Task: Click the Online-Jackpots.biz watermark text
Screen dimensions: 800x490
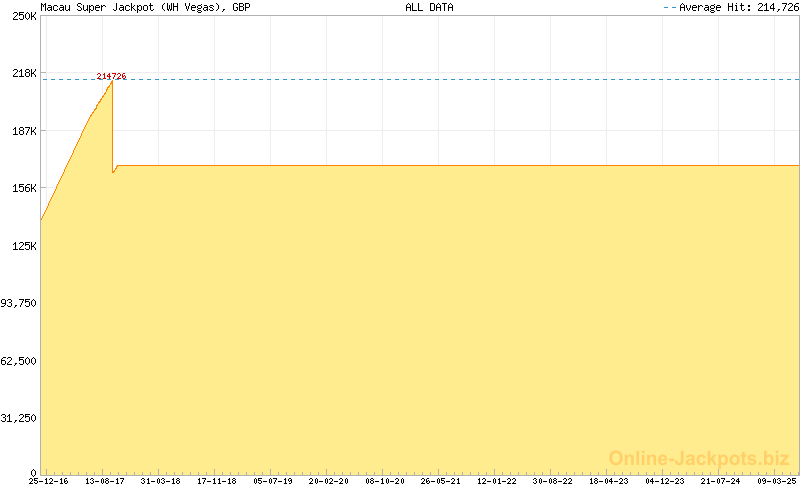Action: 699,458
